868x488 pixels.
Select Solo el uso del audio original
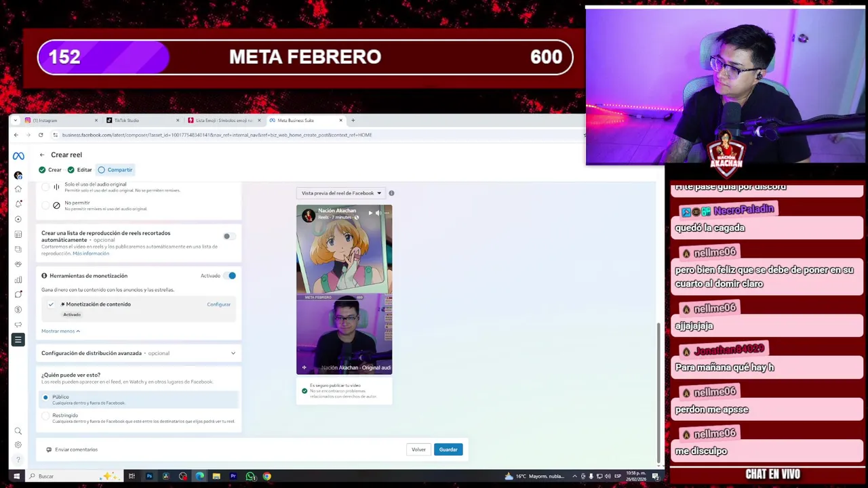coord(45,187)
